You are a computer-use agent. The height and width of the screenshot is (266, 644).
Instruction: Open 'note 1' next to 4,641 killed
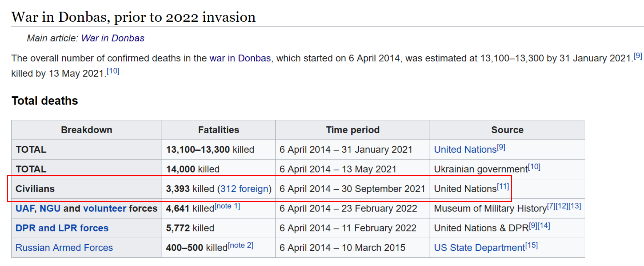227,206
